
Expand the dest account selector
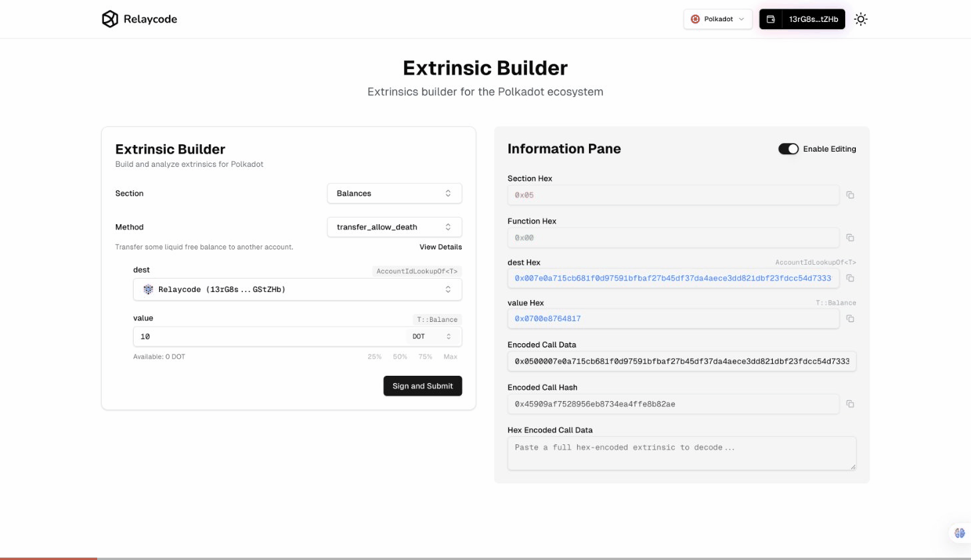(x=448, y=289)
